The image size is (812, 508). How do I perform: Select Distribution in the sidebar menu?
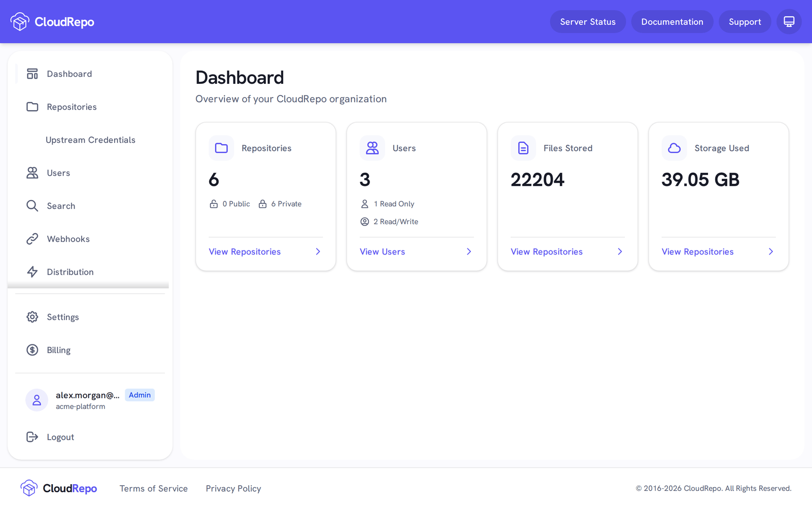90,272
